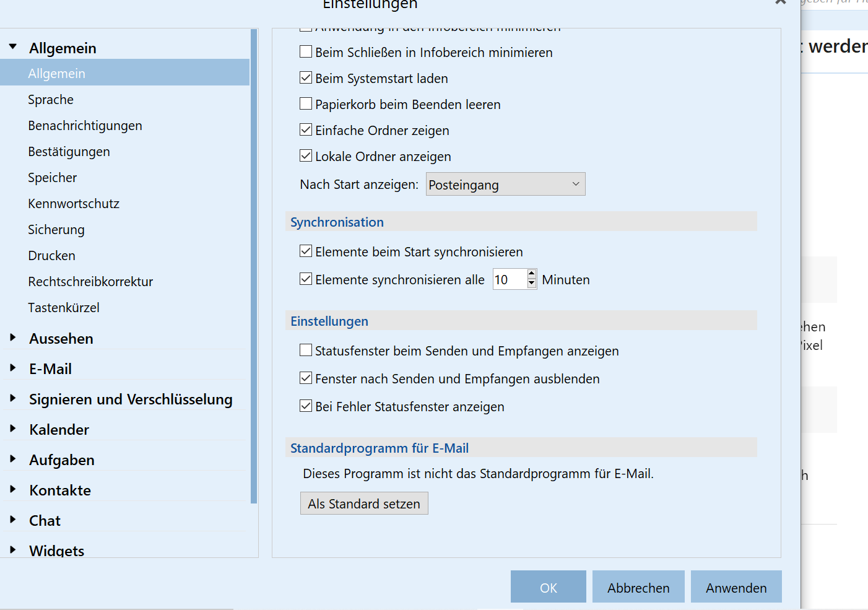Image resolution: width=868 pixels, height=610 pixels.
Task: Collapse the Allgemein section arrow
Action: [x=13, y=47]
